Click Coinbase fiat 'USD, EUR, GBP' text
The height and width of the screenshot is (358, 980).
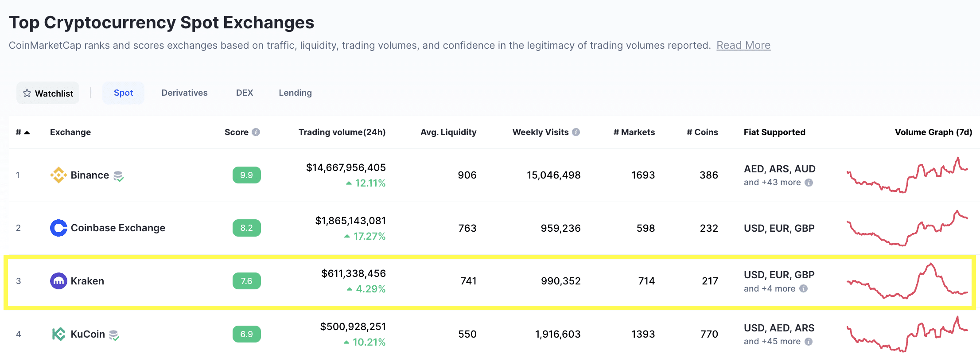[779, 228]
